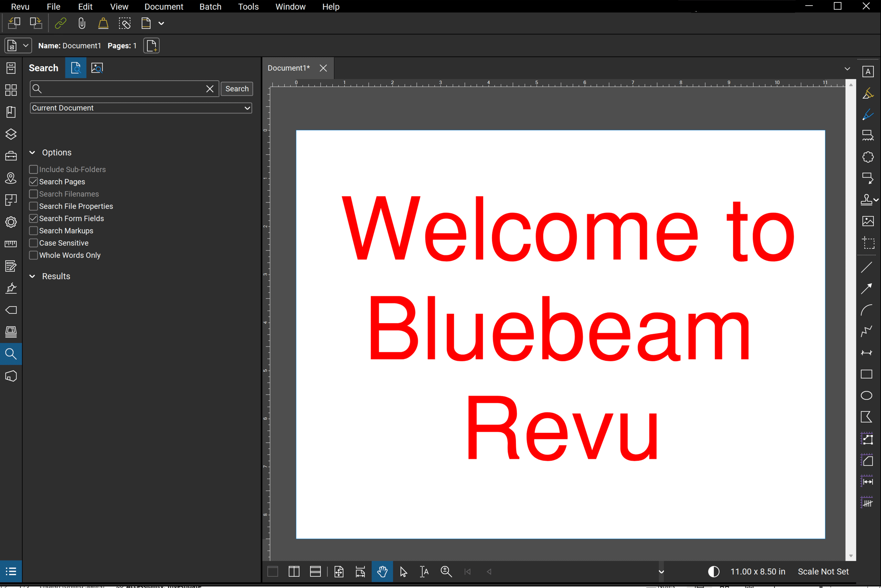The height and width of the screenshot is (588, 881).
Task: Open the Markups List panel icon
Action: (11, 571)
